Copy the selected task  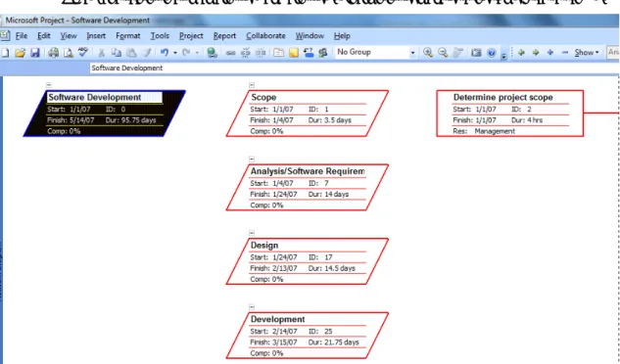tap(116, 52)
